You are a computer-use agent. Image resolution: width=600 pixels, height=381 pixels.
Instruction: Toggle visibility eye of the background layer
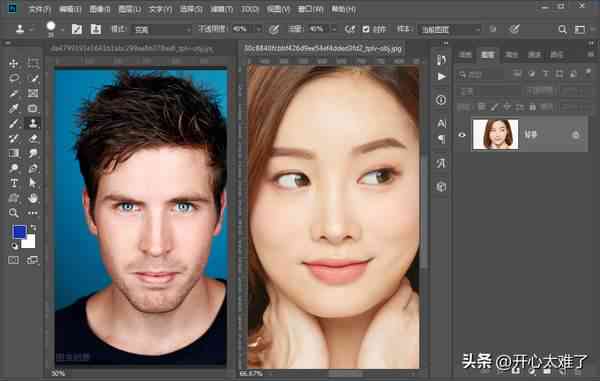coord(462,135)
